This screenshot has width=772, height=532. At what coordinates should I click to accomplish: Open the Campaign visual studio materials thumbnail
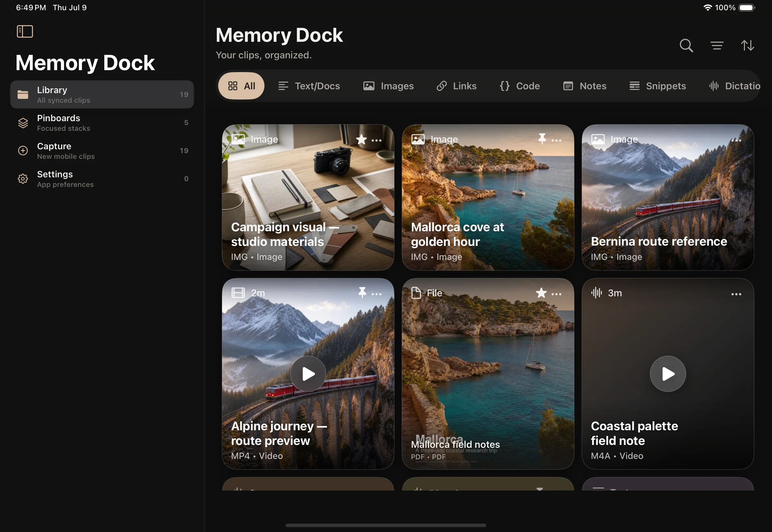308,197
